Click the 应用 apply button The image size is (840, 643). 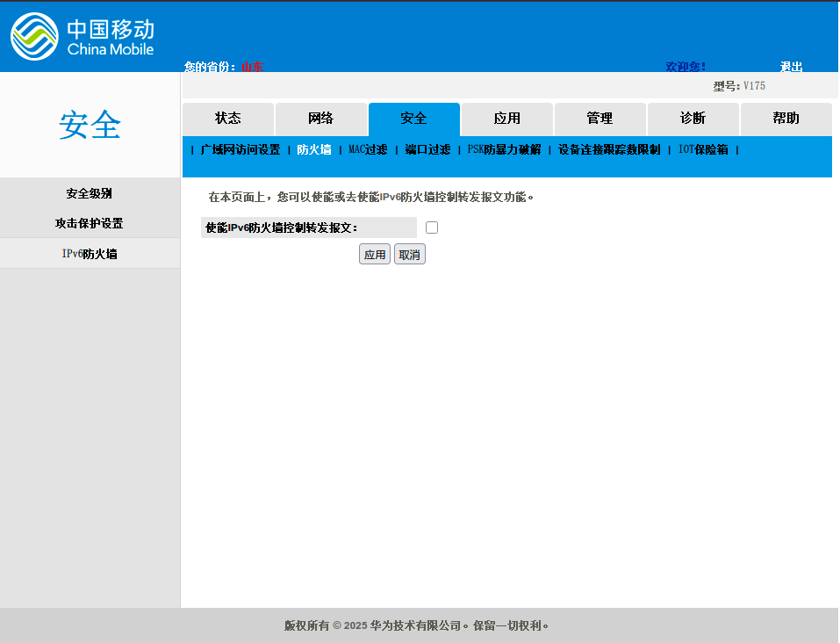[x=375, y=255]
